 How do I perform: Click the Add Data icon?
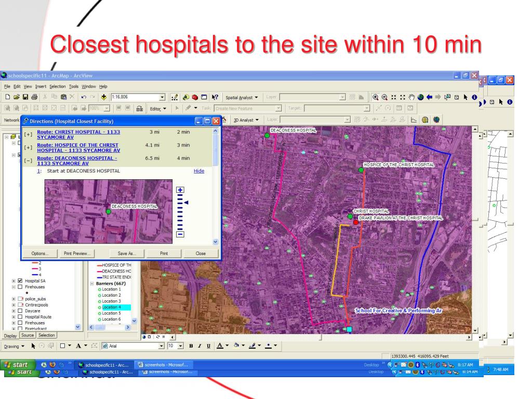[x=104, y=97]
